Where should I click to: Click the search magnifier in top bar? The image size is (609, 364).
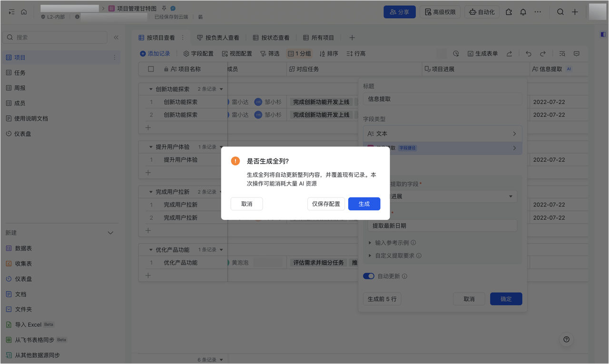pos(560,12)
